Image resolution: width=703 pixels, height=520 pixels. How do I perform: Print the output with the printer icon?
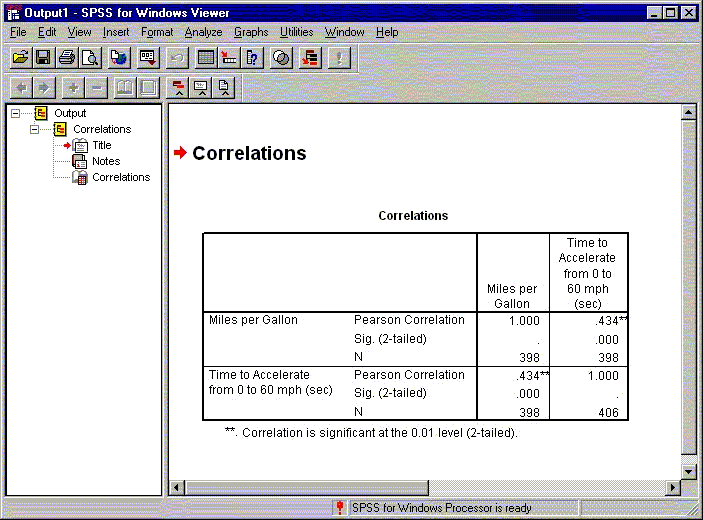coord(67,58)
